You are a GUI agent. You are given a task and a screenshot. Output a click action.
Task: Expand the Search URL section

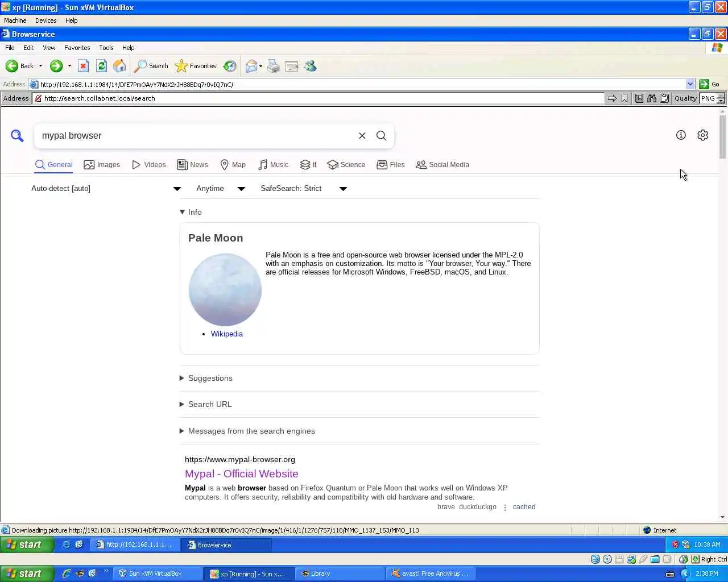click(x=205, y=405)
